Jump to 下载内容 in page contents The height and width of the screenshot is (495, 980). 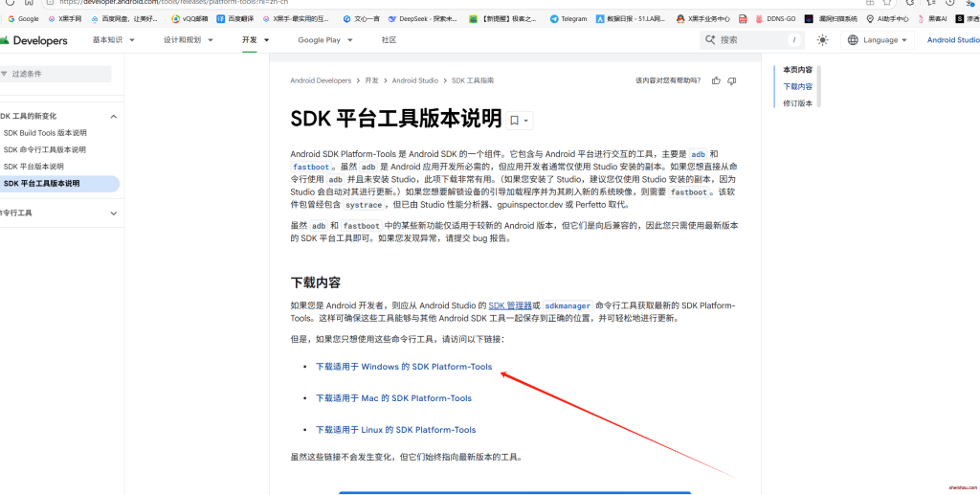pyautogui.click(x=797, y=87)
